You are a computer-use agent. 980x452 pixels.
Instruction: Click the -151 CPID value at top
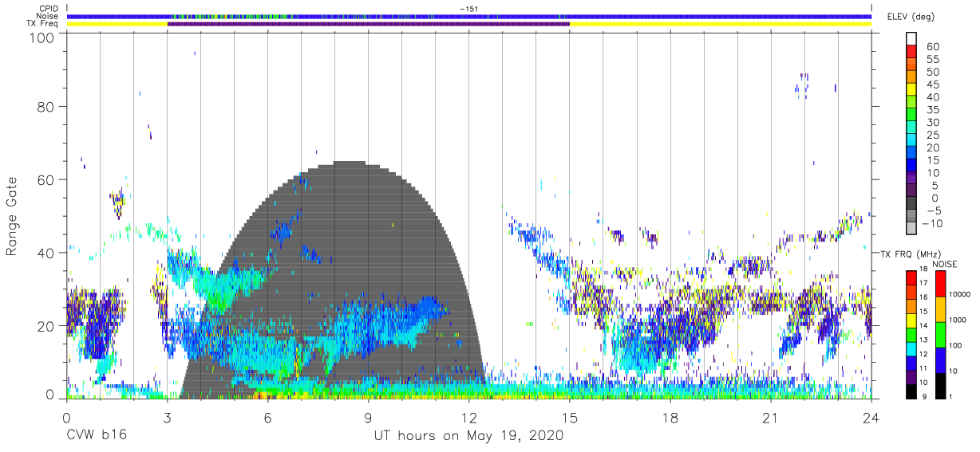coord(468,9)
